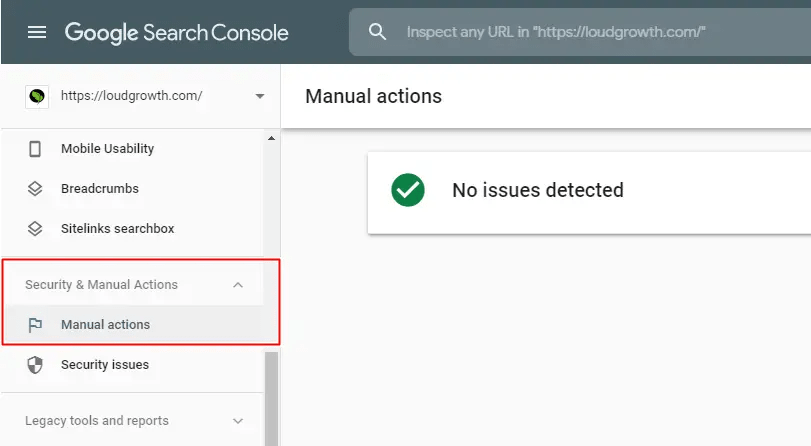Open the hamburger main menu

(x=37, y=33)
